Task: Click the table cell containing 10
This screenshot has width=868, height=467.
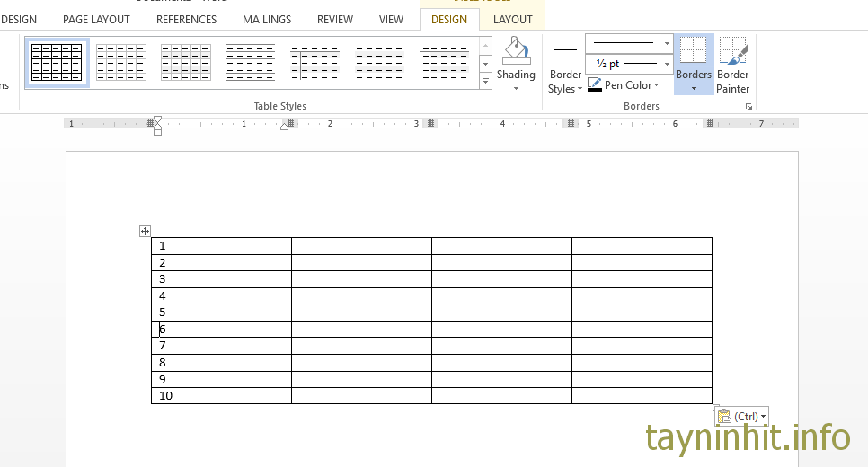Action: (221, 396)
